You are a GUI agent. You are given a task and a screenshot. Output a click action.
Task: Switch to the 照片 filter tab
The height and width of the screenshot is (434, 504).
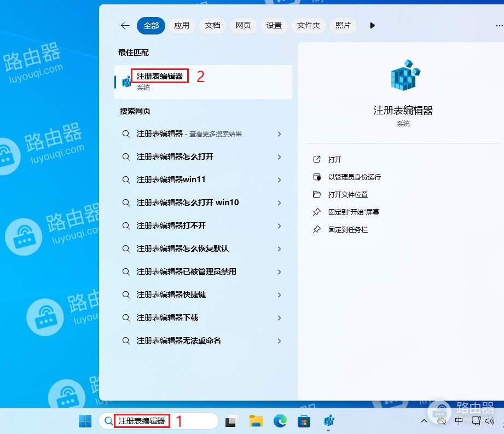coord(343,25)
